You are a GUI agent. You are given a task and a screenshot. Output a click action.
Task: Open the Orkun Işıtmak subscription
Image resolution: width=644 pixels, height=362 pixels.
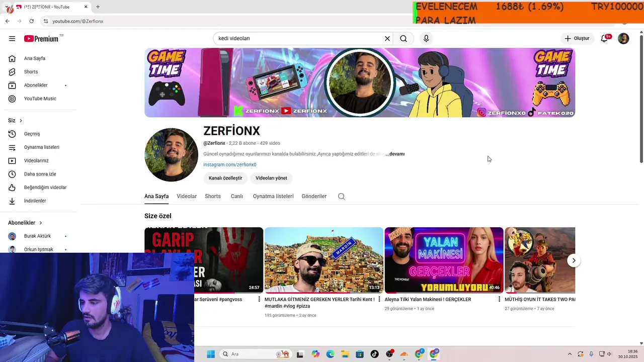pyautogui.click(x=38, y=248)
